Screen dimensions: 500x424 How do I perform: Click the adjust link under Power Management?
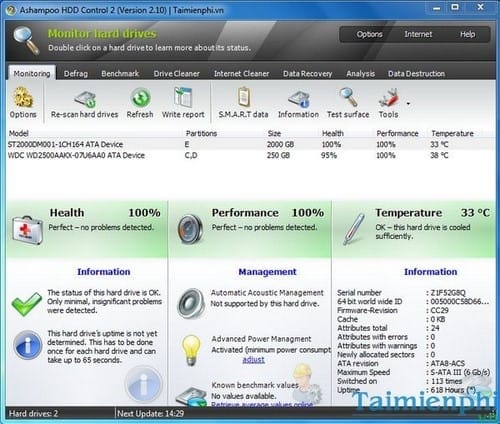[x=254, y=360]
